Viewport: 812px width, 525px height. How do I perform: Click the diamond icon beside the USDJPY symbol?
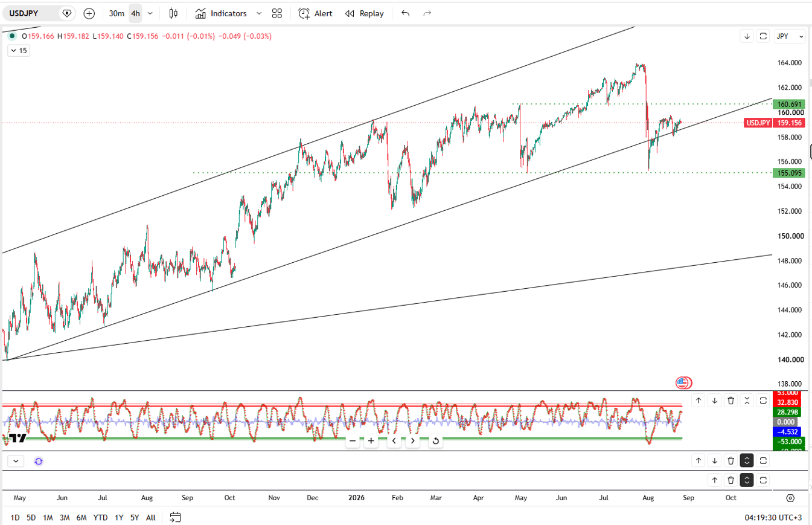tap(67, 13)
